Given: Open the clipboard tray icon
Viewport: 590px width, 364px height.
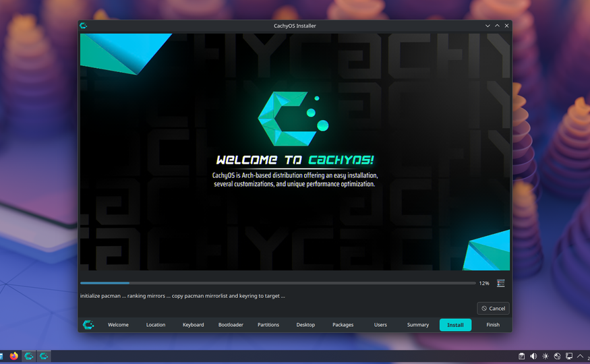Looking at the screenshot, I should click(x=521, y=356).
